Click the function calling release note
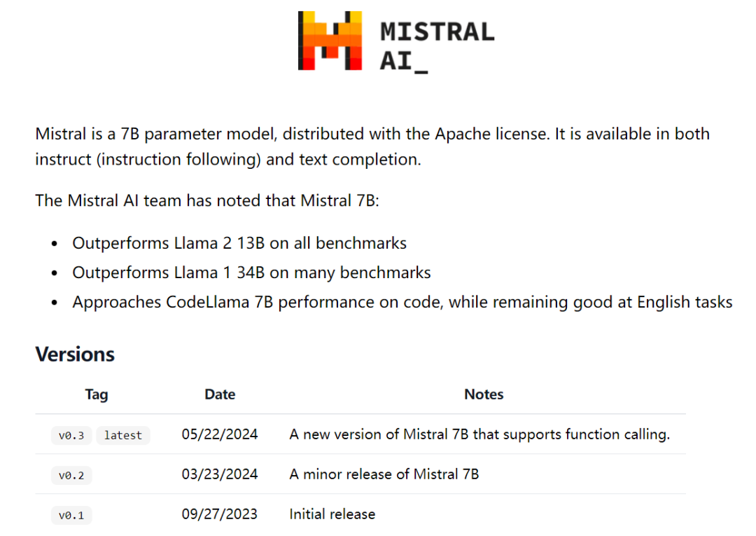Image resolution: width=756 pixels, height=536 pixels. click(x=479, y=434)
